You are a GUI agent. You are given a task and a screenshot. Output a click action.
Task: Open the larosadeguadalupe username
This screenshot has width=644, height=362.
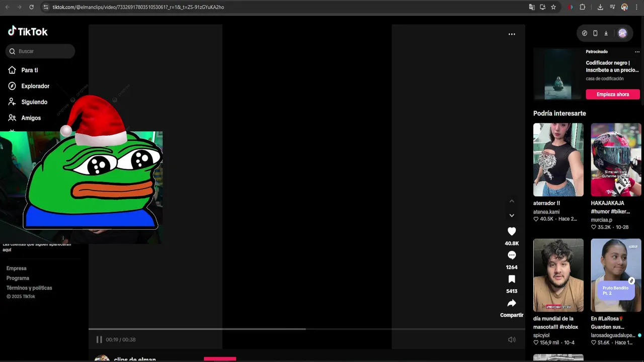(613, 335)
